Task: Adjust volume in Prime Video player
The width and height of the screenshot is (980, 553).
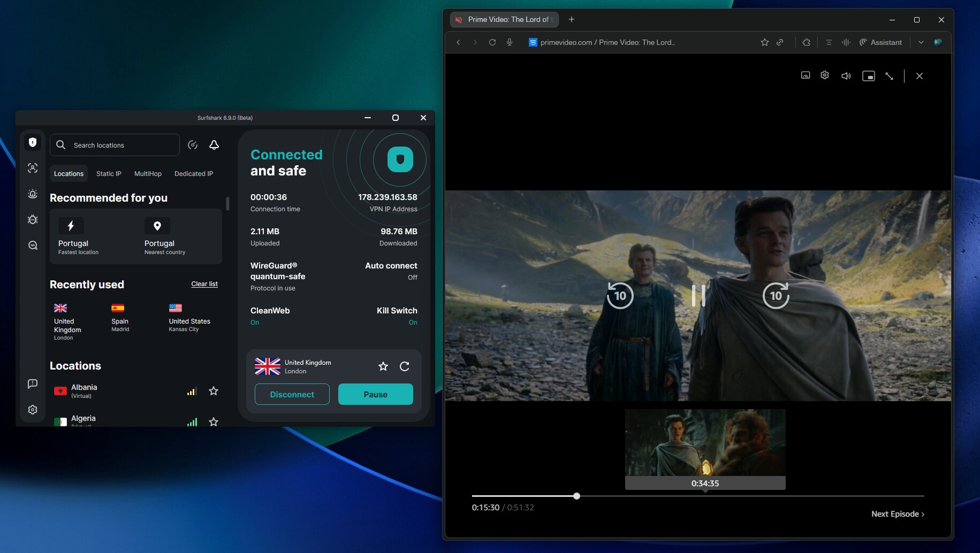Action: click(846, 76)
